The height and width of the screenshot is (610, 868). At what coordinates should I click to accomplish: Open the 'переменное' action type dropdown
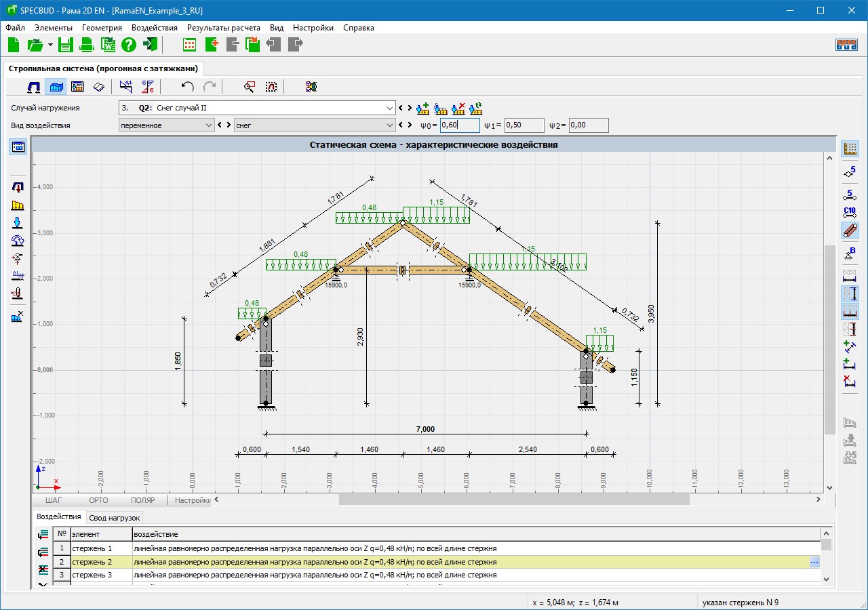[208, 125]
